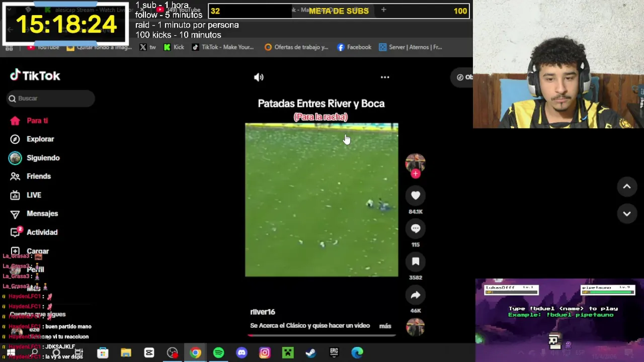
Task: Open creator avatar beside the video
Action: coord(416,162)
